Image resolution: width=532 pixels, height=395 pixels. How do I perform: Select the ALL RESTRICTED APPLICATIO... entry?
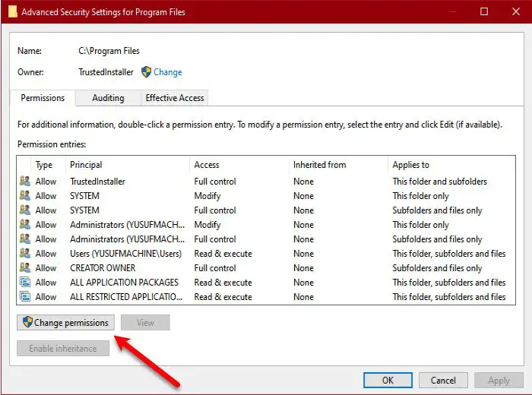[x=126, y=297]
